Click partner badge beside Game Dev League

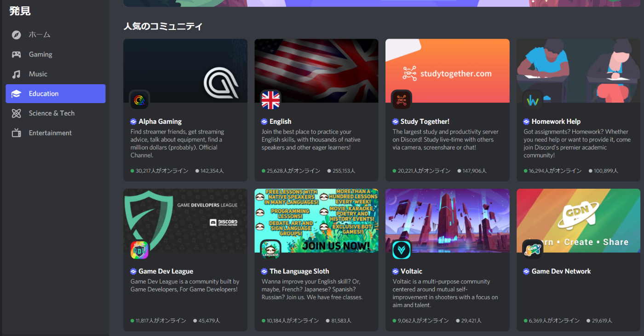pos(133,272)
